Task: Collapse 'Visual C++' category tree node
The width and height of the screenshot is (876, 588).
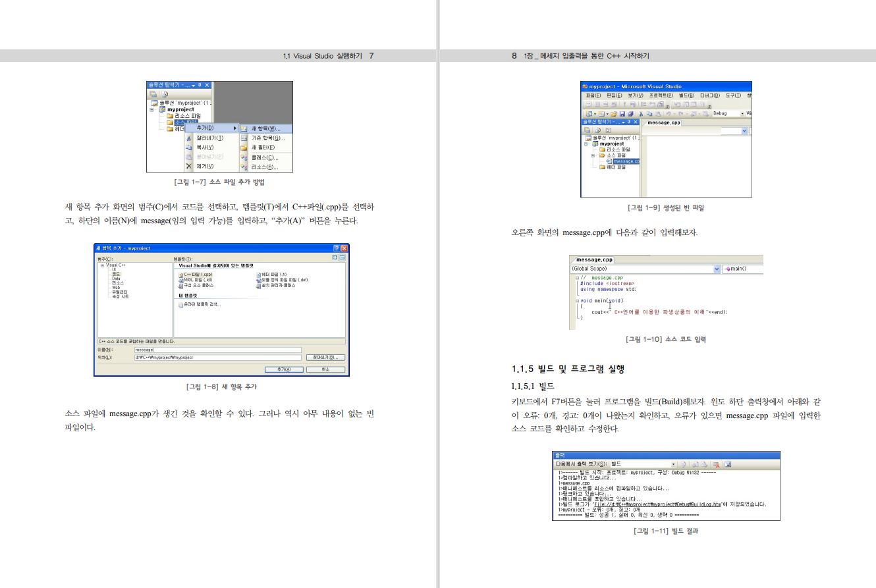Action: (102, 265)
